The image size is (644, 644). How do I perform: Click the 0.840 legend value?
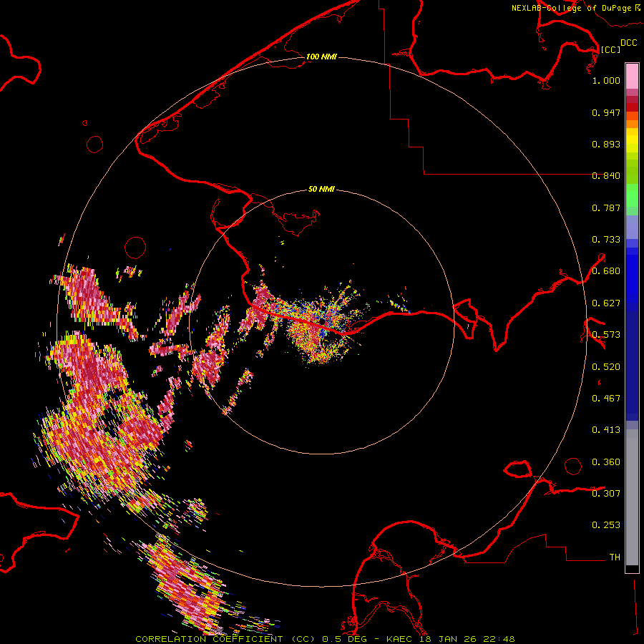coord(606,176)
